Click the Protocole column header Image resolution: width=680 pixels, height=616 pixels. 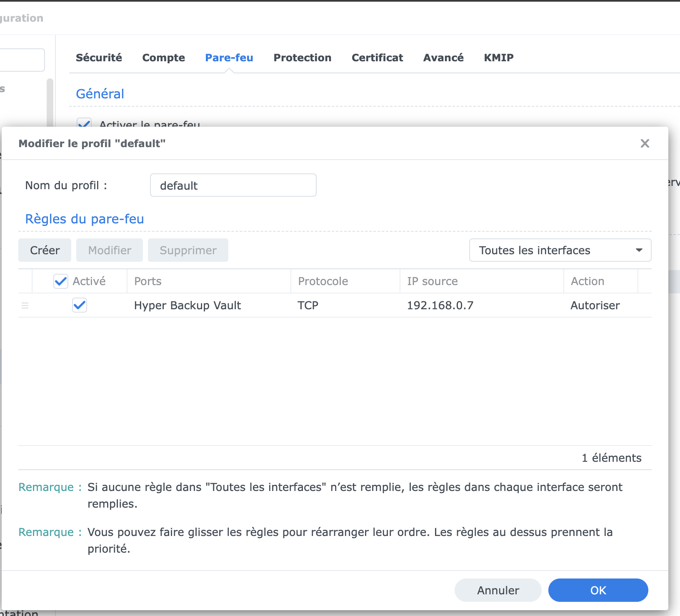pos(345,281)
